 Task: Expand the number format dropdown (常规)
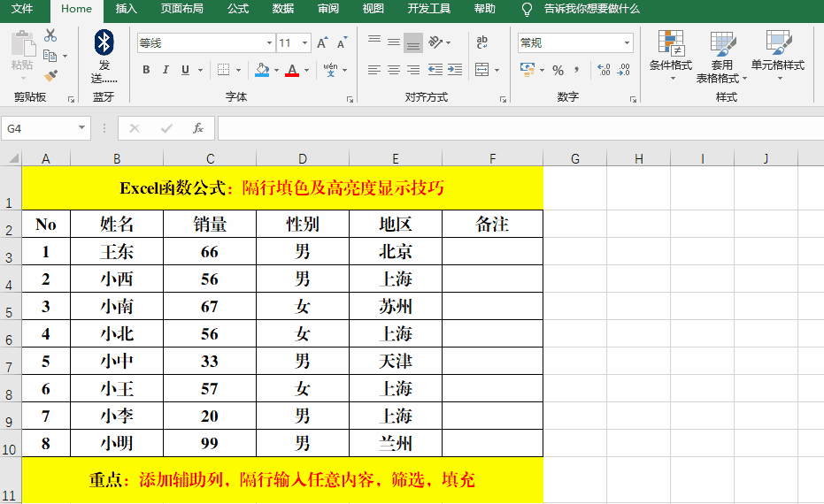[x=627, y=42]
